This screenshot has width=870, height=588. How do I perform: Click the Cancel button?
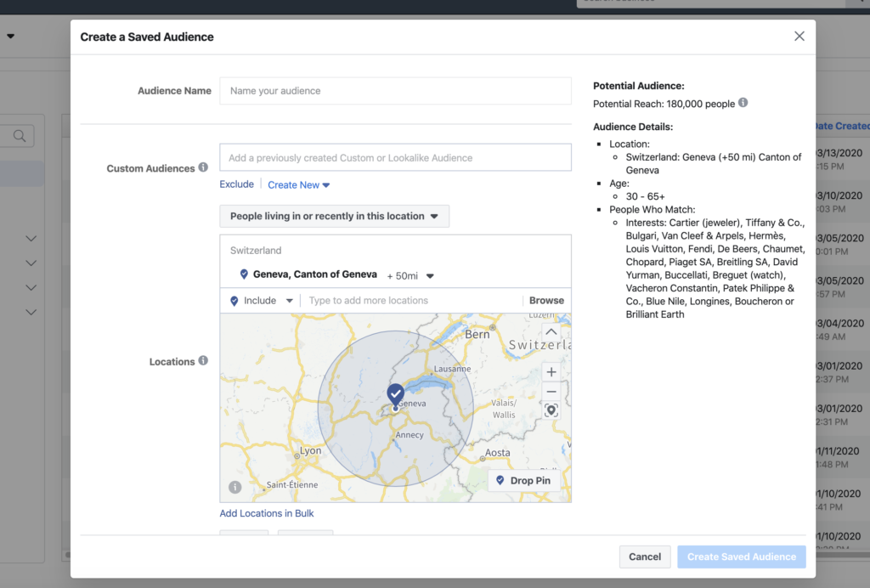click(x=645, y=557)
